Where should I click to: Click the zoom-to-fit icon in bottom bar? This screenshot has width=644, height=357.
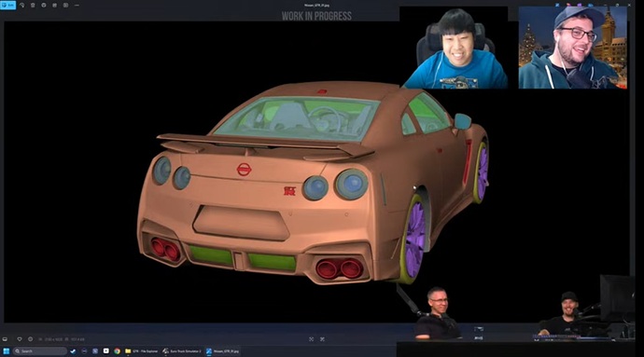point(312,339)
